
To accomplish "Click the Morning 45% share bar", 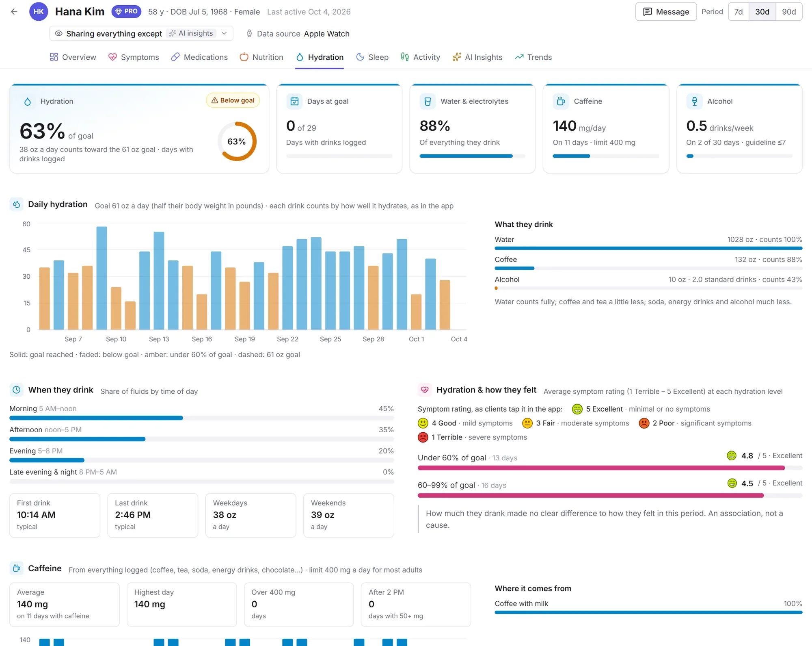I will tap(202, 418).
